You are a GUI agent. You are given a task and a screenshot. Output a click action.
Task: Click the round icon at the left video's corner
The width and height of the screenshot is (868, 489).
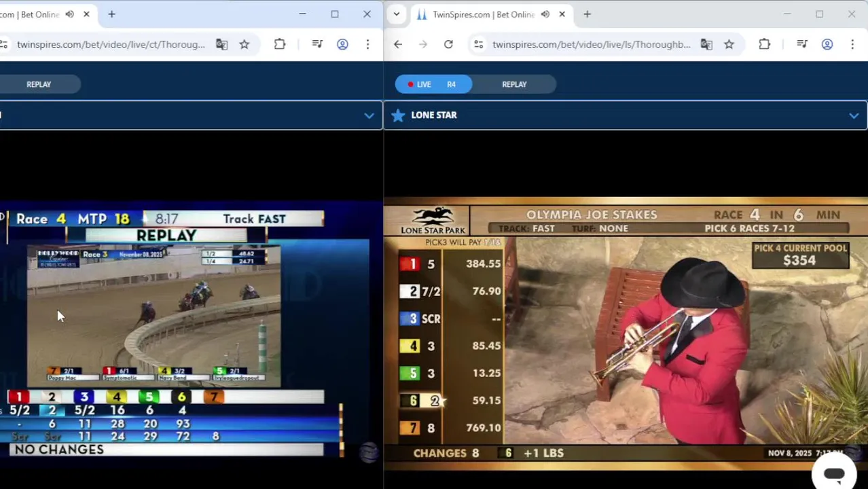[368, 452]
